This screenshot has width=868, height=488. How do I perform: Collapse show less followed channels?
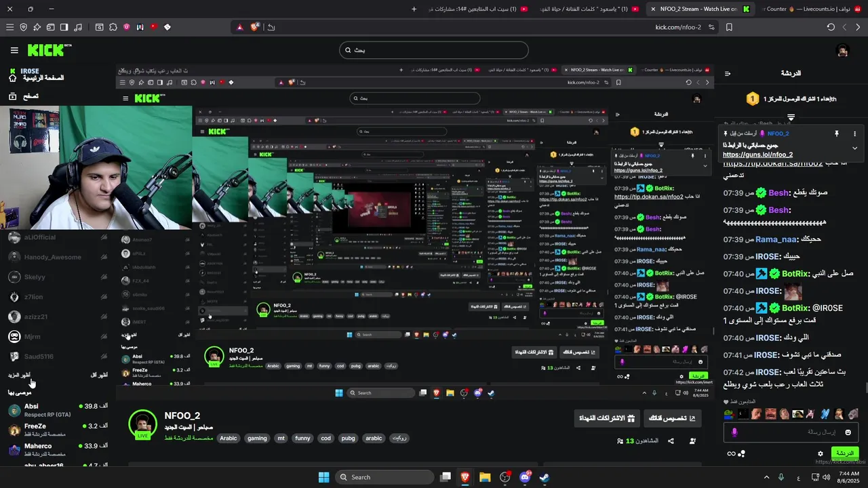[99, 375]
